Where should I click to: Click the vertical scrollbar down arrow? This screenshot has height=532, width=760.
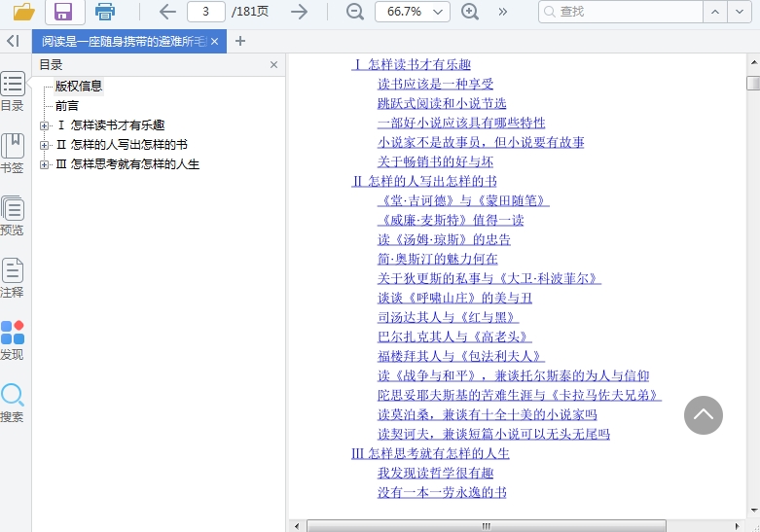[x=754, y=510]
